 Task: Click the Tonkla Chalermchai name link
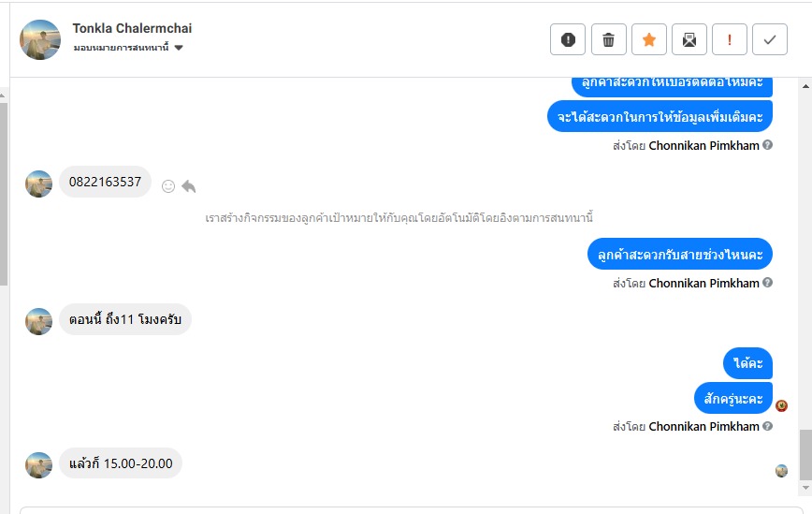(x=132, y=29)
